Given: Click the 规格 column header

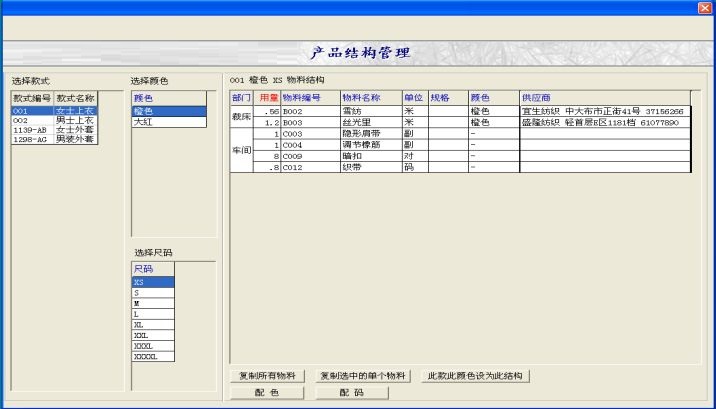Looking at the screenshot, I should pyautogui.click(x=448, y=98).
